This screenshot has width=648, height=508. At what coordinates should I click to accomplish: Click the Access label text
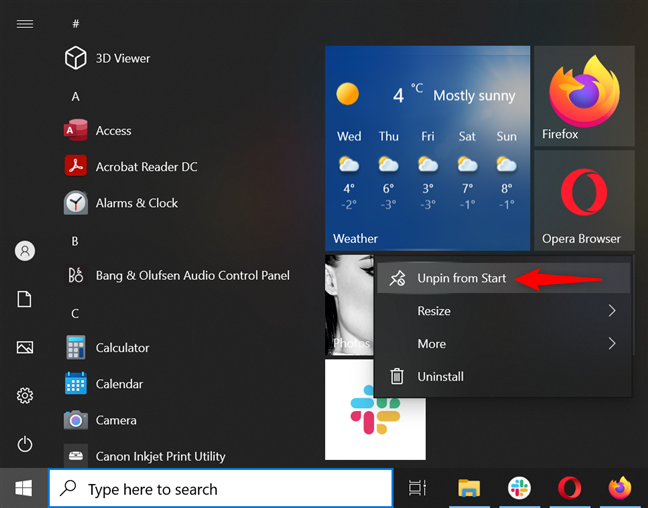113,131
